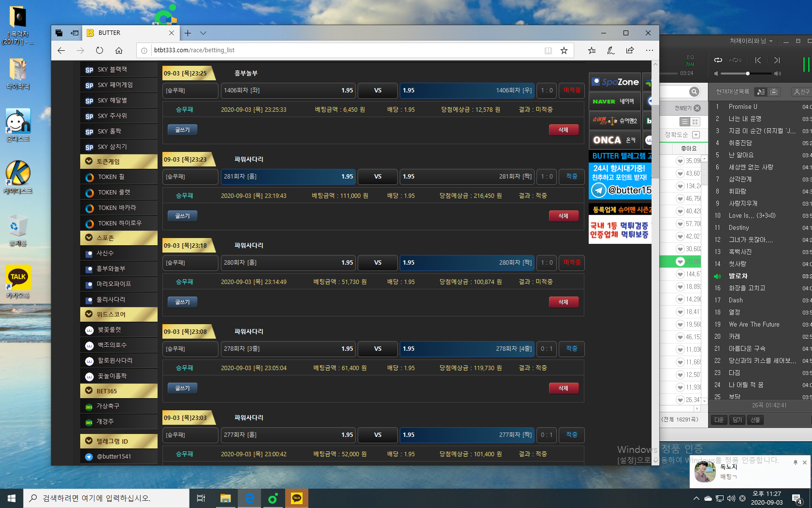Open the browser tab list chevron
Viewport: 812px width, 508px height.
click(203, 33)
